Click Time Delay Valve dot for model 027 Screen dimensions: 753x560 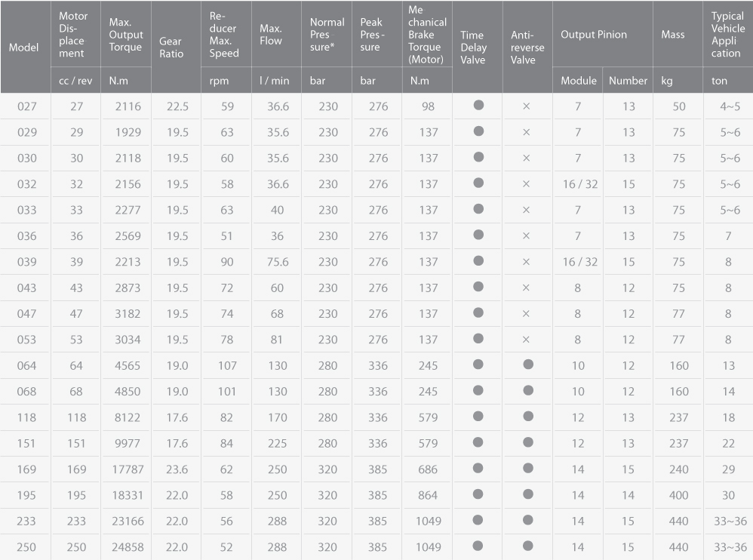(x=478, y=105)
